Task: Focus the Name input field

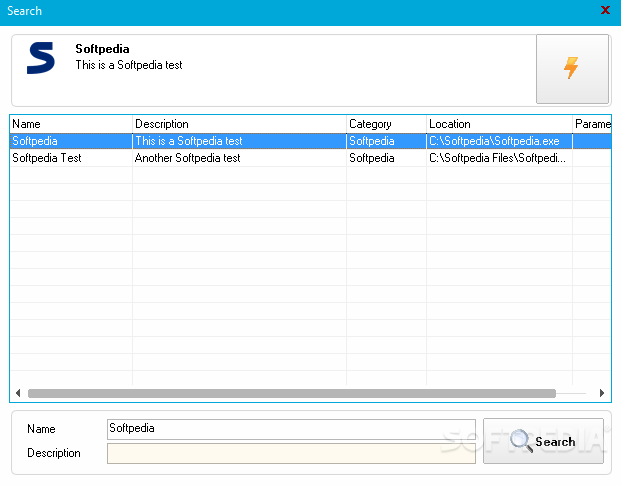Action: tap(291, 429)
